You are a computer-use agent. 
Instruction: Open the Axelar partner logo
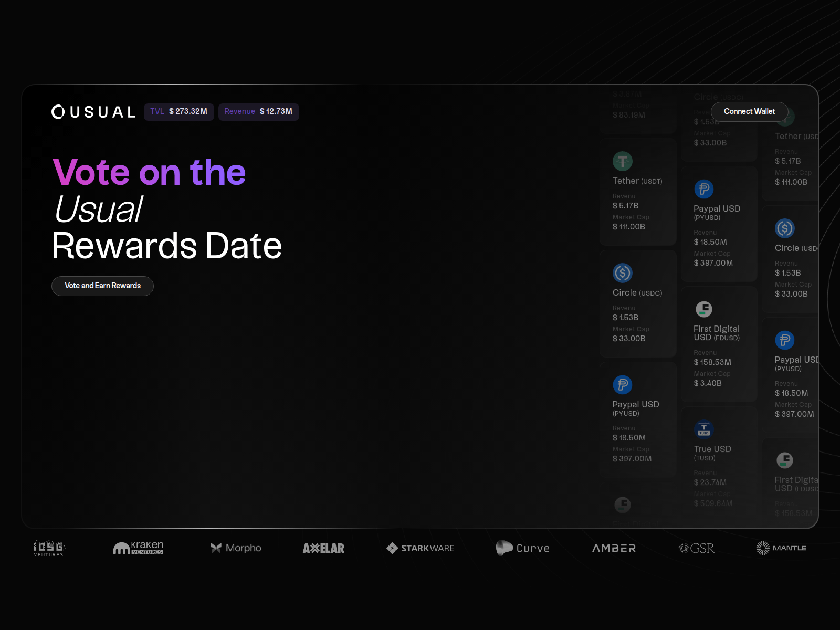[x=323, y=548]
